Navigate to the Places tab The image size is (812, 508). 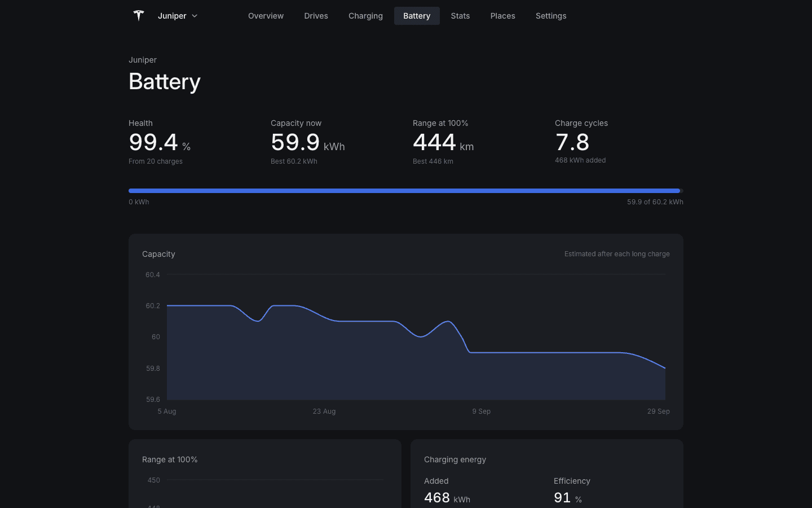(502, 16)
